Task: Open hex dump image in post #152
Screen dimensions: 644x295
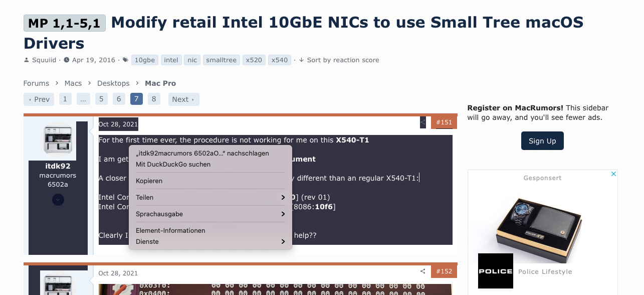Action: (275, 289)
